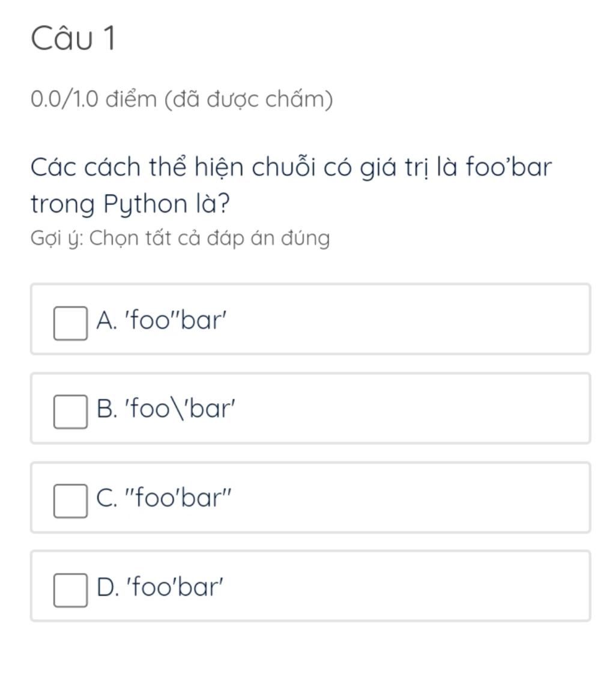Screen dimensions: 615x700
Task: Tick the checkbox for answer A
Action: pos(70,323)
